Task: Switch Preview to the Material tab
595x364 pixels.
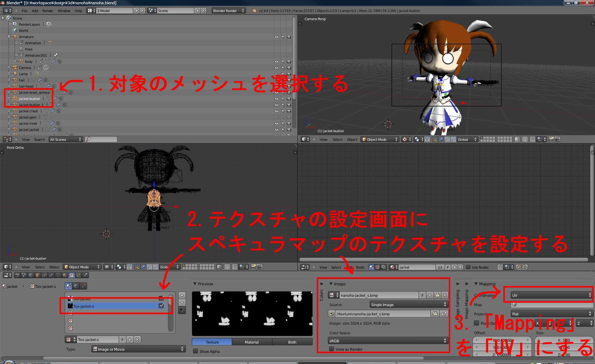Action: click(252, 342)
